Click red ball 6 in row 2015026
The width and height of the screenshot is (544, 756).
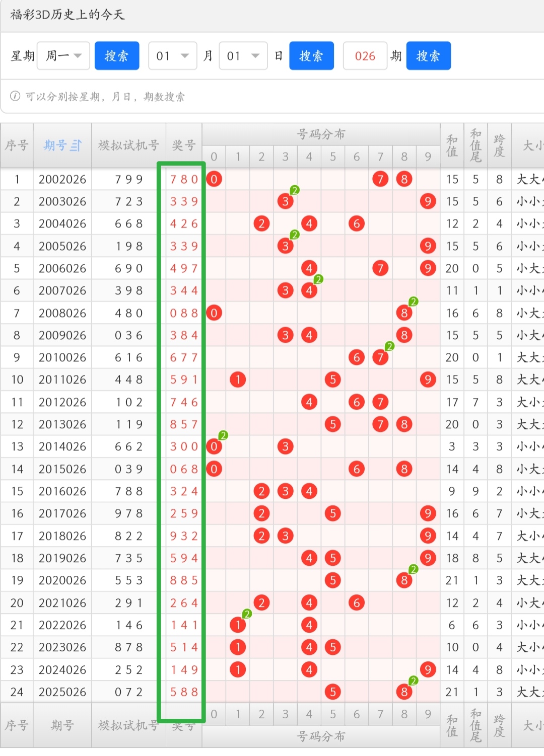[357, 469]
